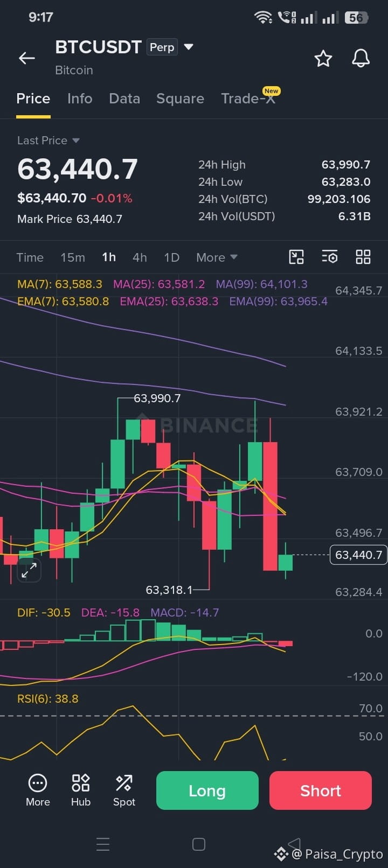Tap the MA(25): 63,581.2 indicator label
Screen dimensions: 388x868
tap(159, 284)
